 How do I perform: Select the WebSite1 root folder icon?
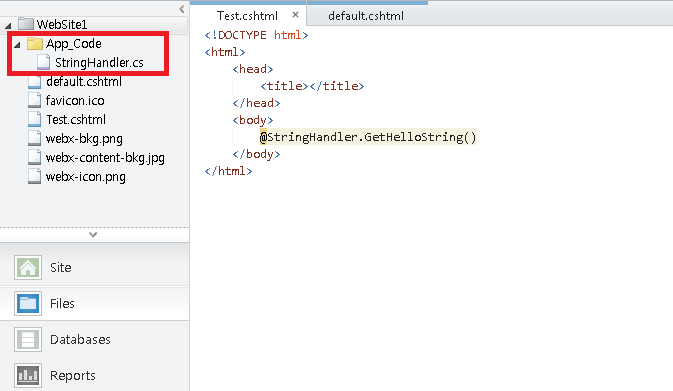pyautogui.click(x=26, y=24)
